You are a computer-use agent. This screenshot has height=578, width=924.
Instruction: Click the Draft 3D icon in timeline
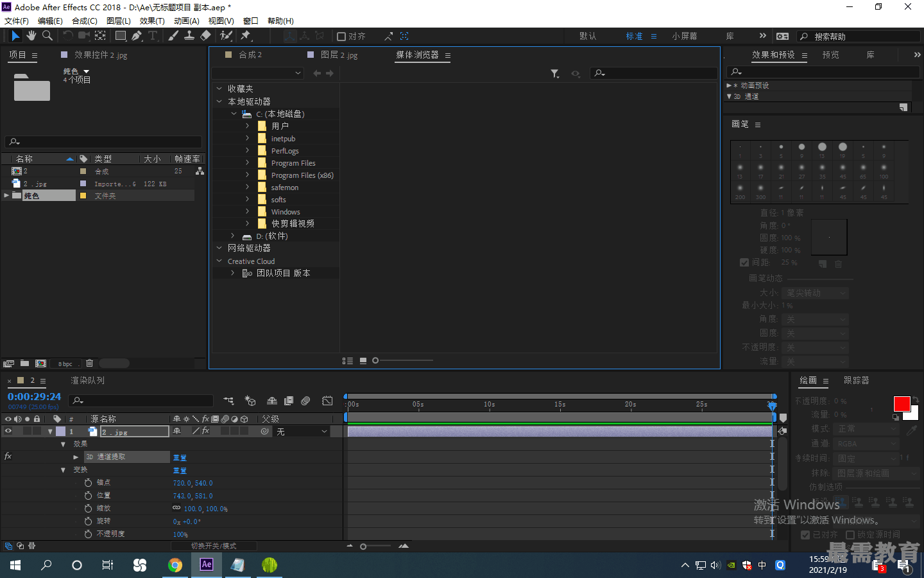click(x=250, y=401)
